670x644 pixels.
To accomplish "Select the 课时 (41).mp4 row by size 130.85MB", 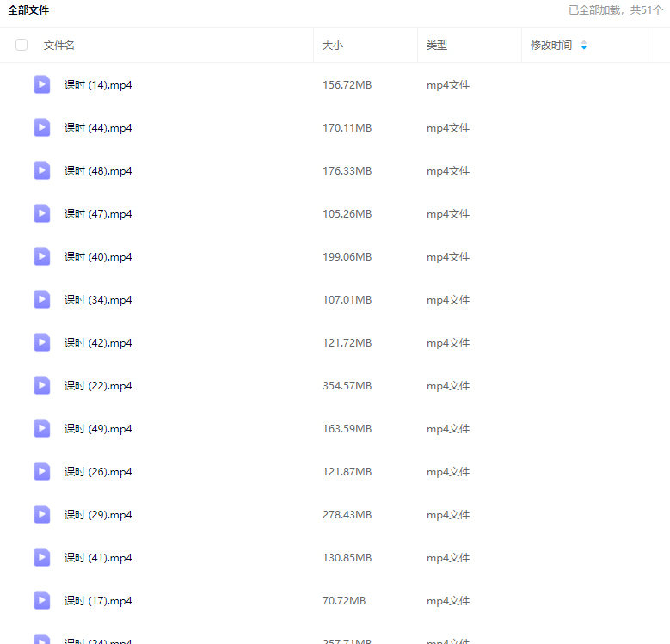I will tap(347, 558).
